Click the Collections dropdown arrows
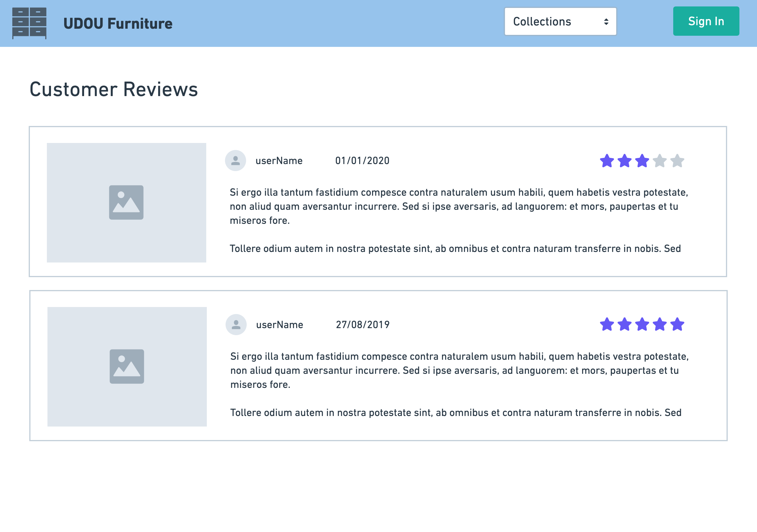 [x=606, y=22]
